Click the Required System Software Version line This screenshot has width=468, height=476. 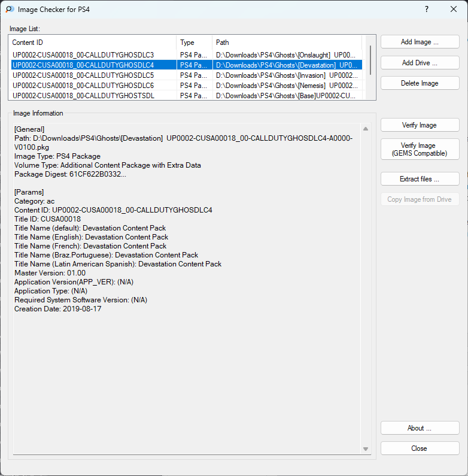[81, 300]
